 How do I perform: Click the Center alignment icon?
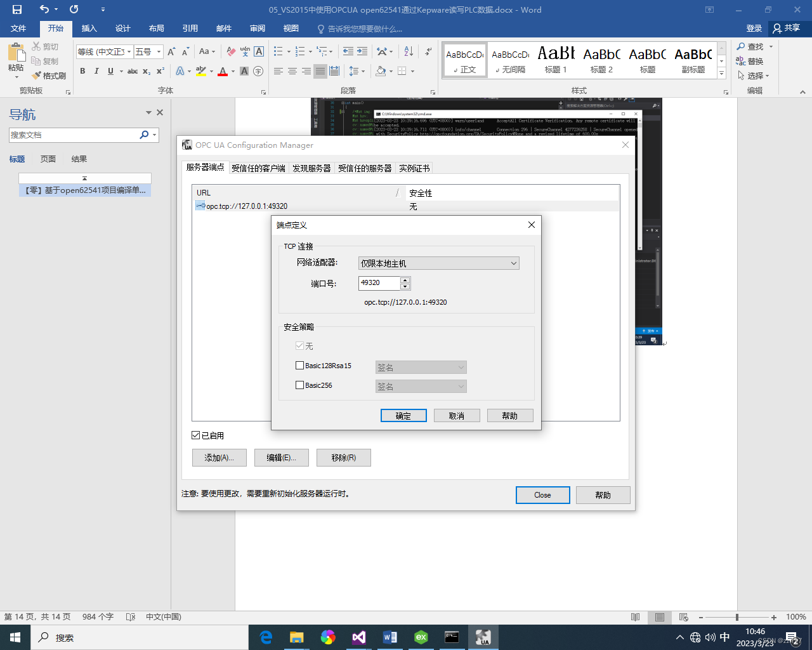pyautogui.click(x=292, y=71)
